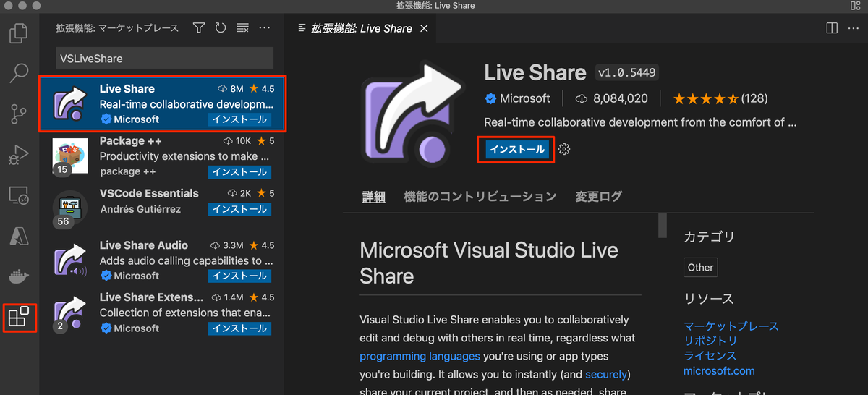Filter extensions with the funnel icon

[x=199, y=28]
